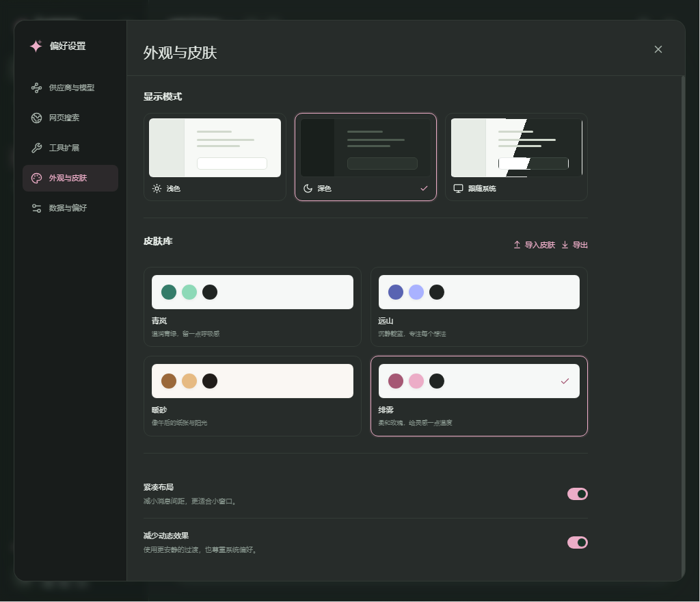
Task: Open 网页搜索 settings section
Action: pyautogui.click(x=70, y=118)
